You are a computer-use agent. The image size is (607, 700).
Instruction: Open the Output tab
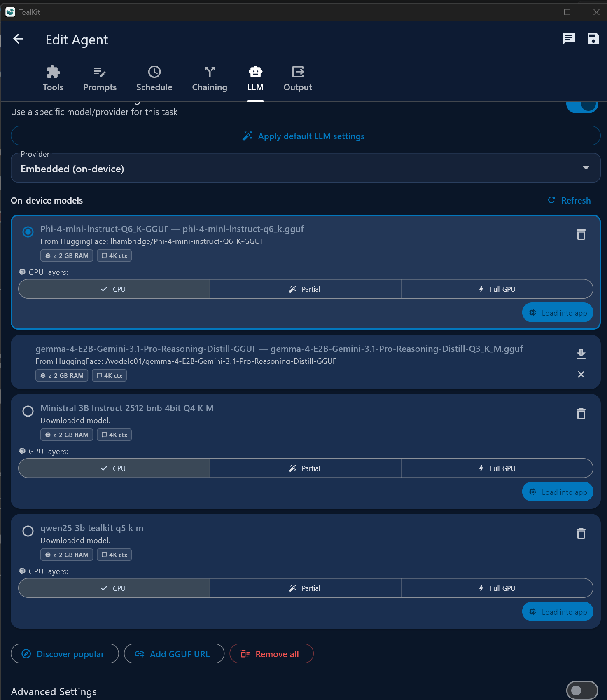[x=298, y=78]
